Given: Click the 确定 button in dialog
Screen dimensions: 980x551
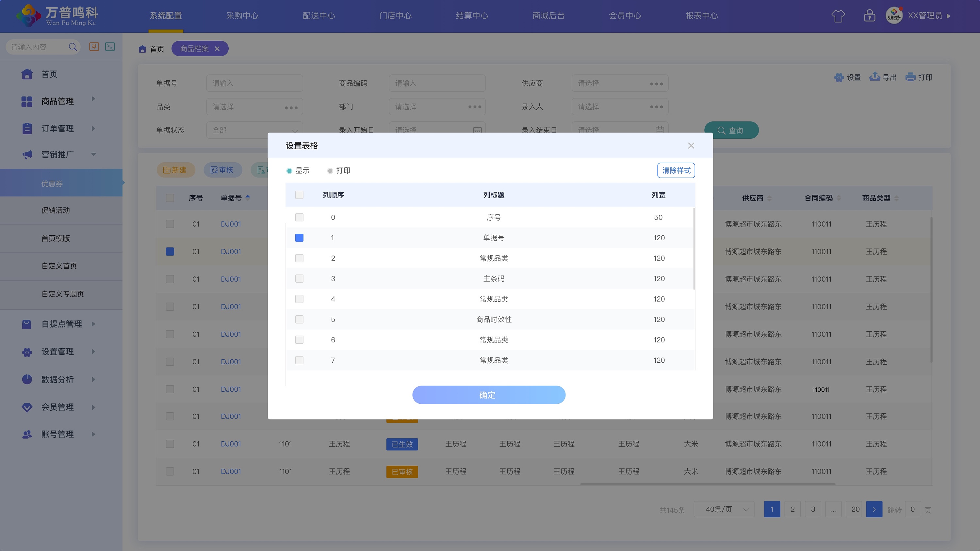Looking at the screenshot, I should click(488, 395).
